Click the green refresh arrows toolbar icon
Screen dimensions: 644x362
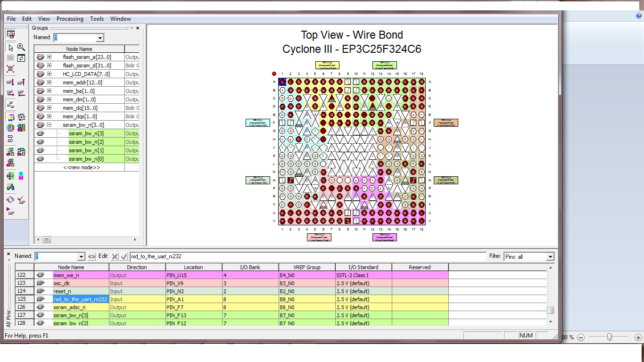pyautogui.click(x=21, y=58)
